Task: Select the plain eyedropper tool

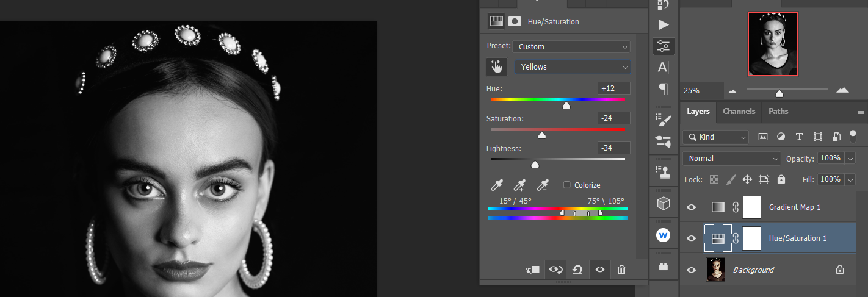Action: coord(497,185)
